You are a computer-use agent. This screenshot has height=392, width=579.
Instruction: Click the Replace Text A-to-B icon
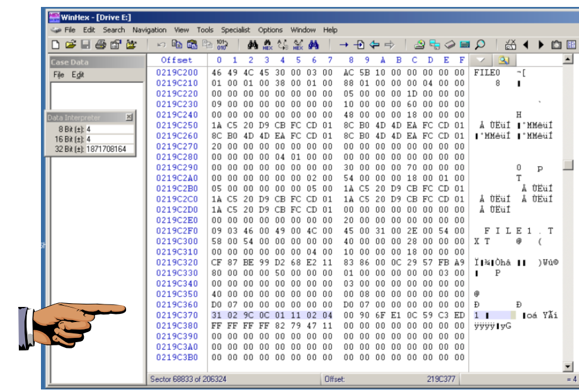click(283, 45)
